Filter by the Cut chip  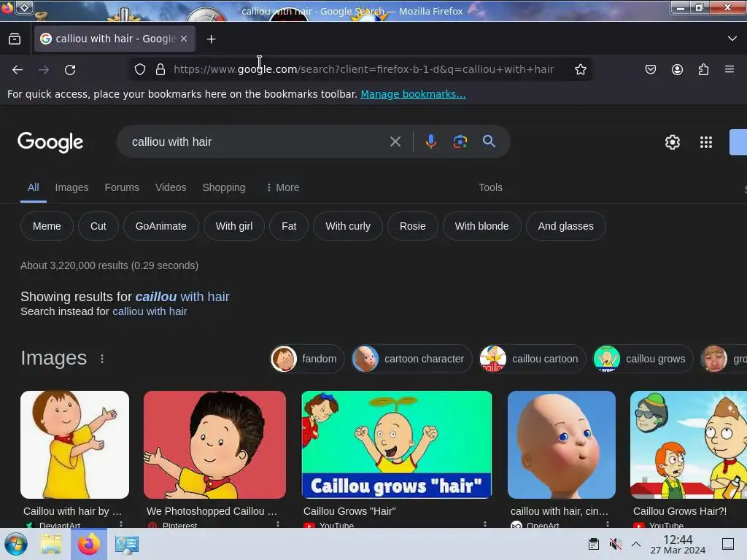point(98,226)
